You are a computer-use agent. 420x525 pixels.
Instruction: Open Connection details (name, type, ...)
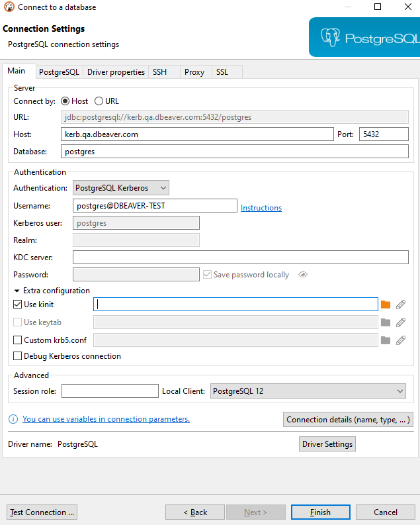coord(348,420)
